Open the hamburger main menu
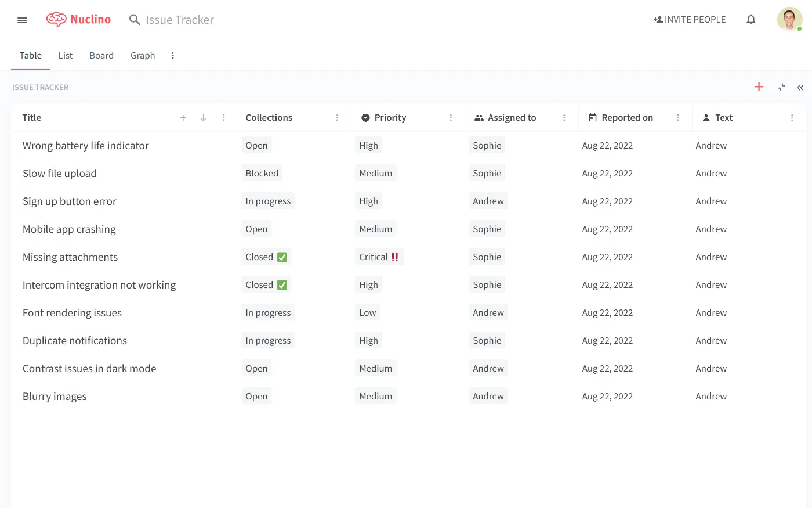812x508 pixels. coord(22,20)
